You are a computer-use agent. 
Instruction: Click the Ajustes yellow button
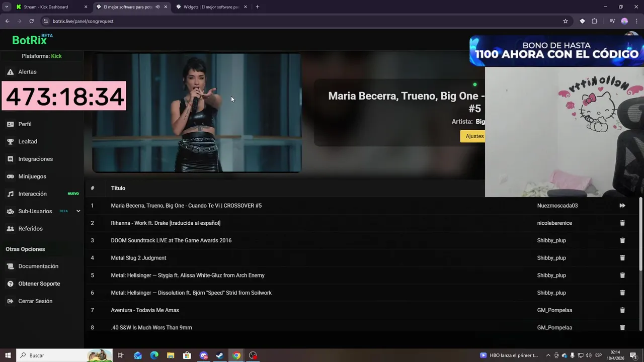pos(473,136)
